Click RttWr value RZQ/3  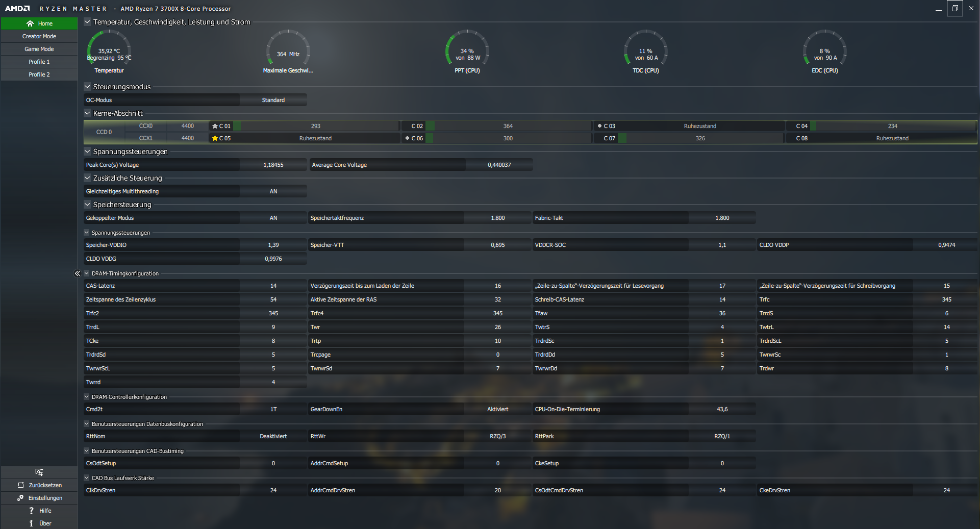click(x=498, y=436)
